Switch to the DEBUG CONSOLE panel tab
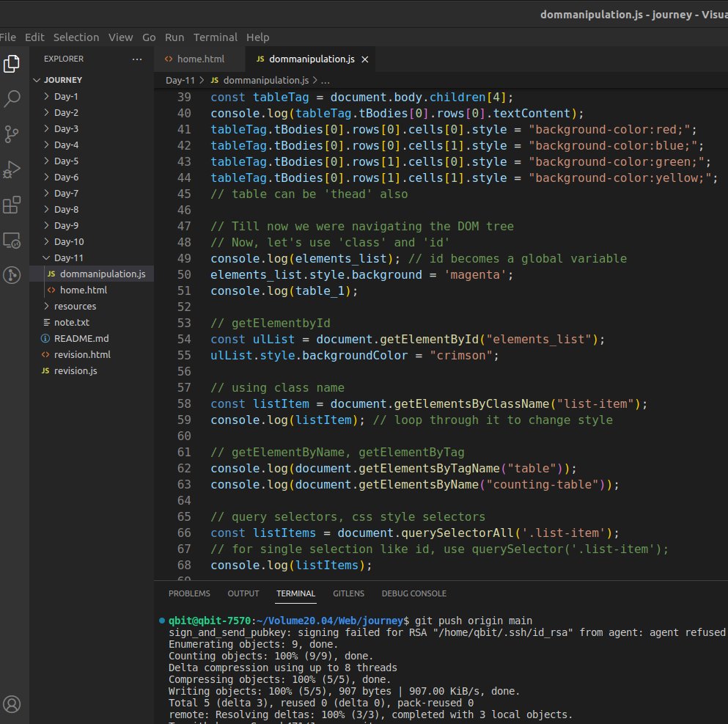728x724 pixels. point(414,593)
